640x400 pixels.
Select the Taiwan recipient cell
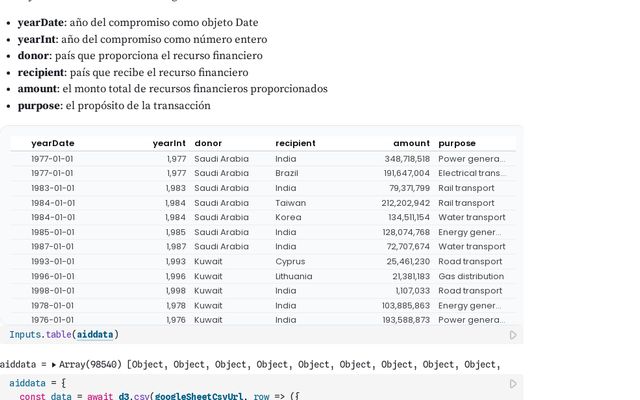click(290, 203)
